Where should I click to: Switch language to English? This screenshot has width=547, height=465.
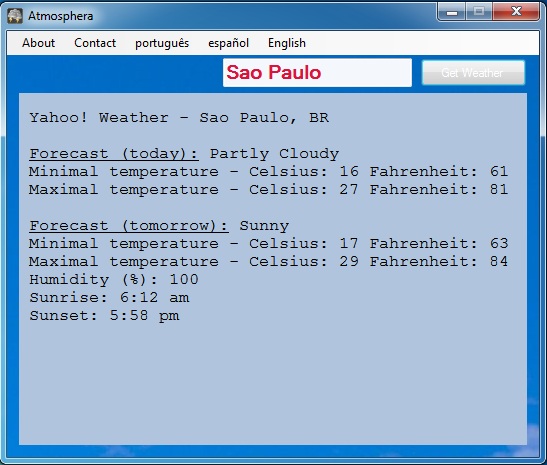[287, 43]
